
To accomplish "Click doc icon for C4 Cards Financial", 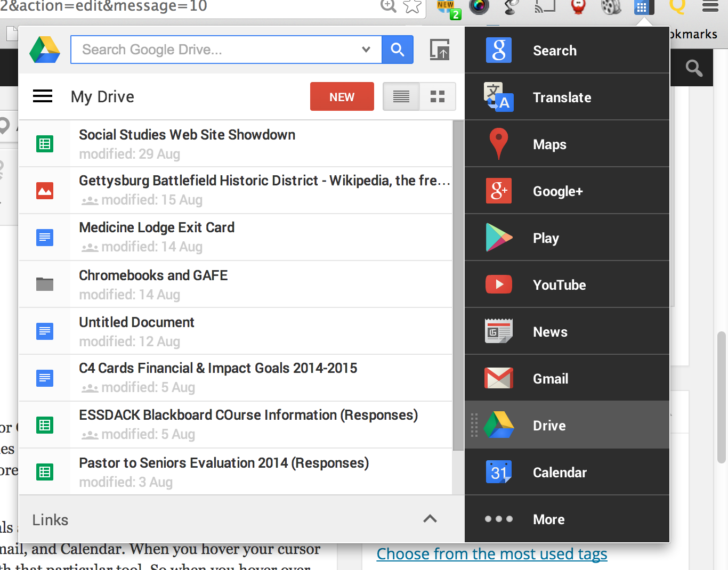I will click(x=45, y=378).
